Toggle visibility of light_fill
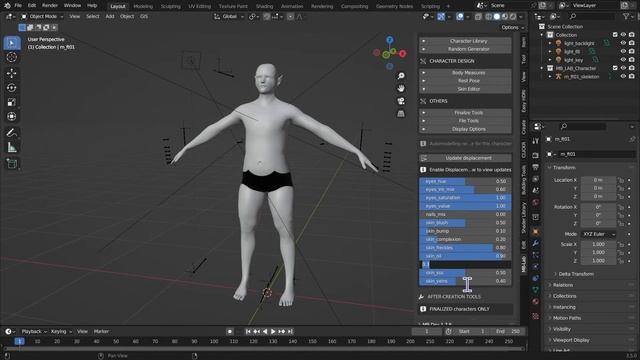The image size is (640, 360). coord(623,51)
